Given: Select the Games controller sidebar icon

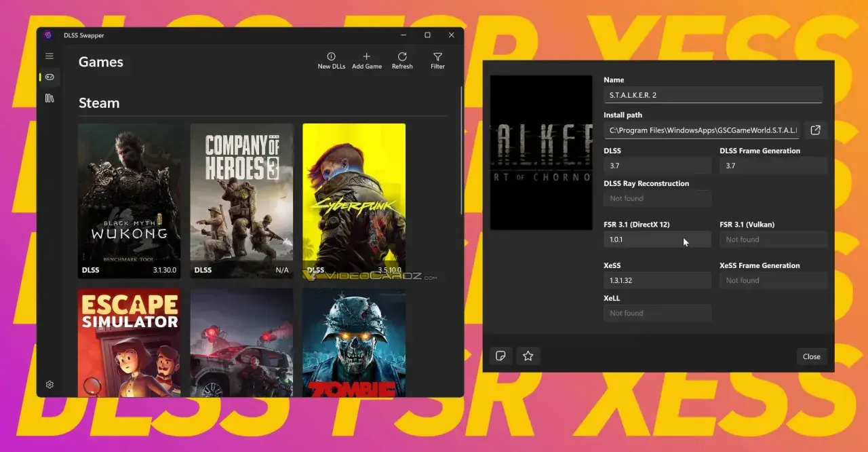Looking at the screenshot, I should pos(50,77).
